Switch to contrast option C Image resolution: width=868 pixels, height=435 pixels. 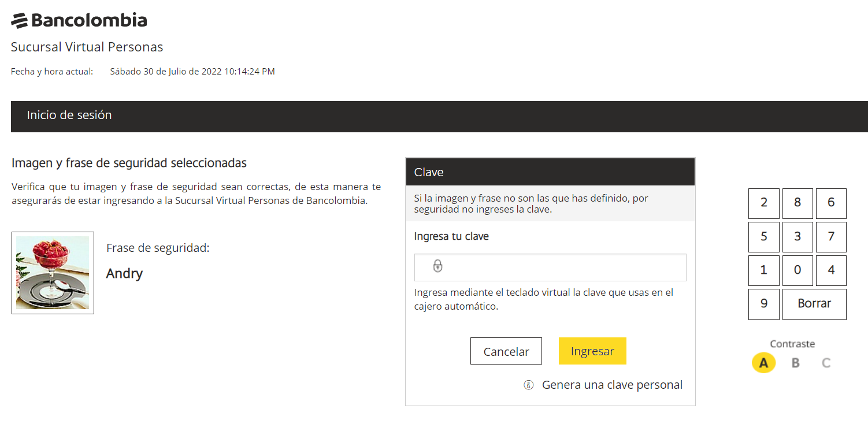(826, 363)
